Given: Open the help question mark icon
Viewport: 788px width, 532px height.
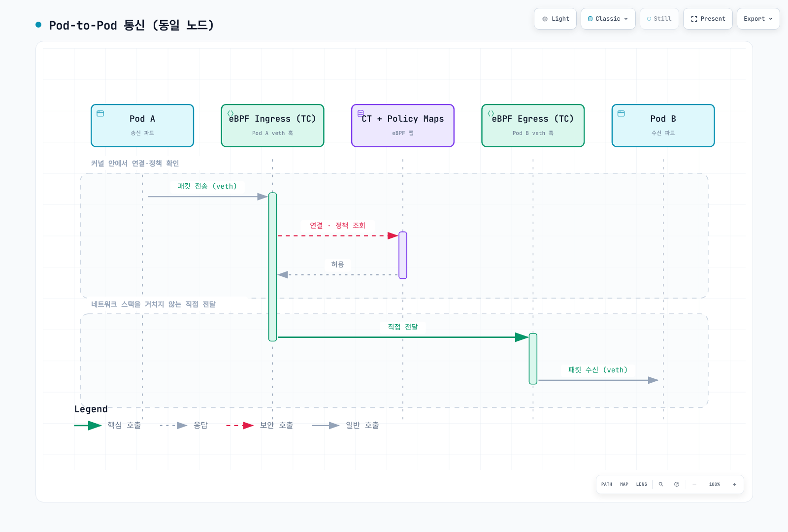Looking at the screenshot, I should point(677,484).
